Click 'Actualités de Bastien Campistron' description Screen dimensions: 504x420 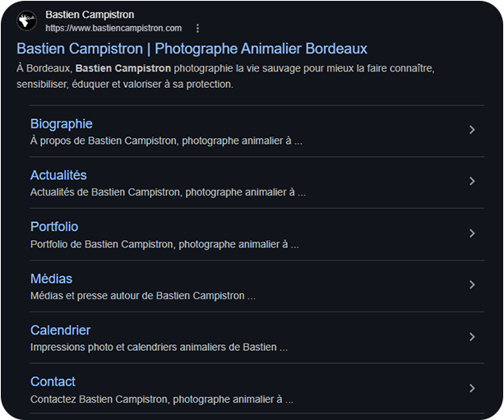(168, 192)
